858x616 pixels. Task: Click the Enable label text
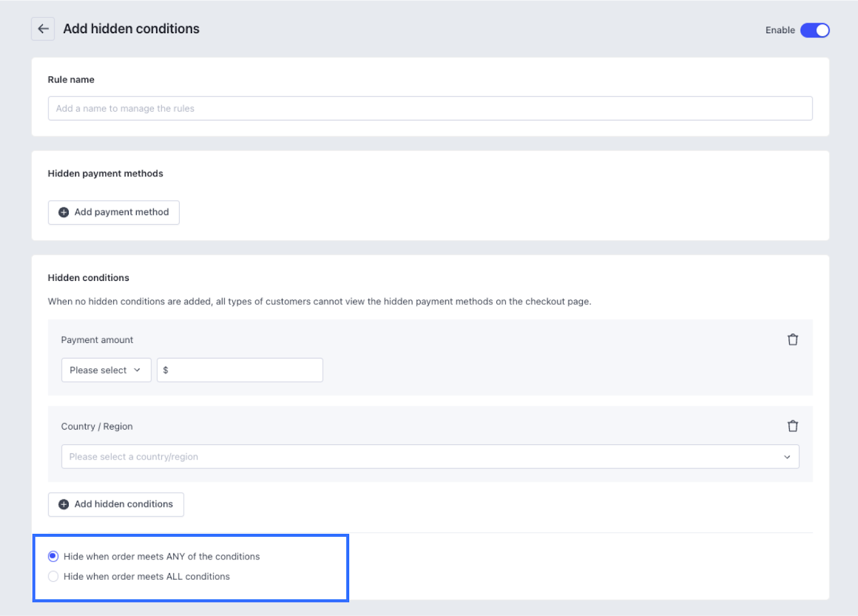click(x=780, y=30)
